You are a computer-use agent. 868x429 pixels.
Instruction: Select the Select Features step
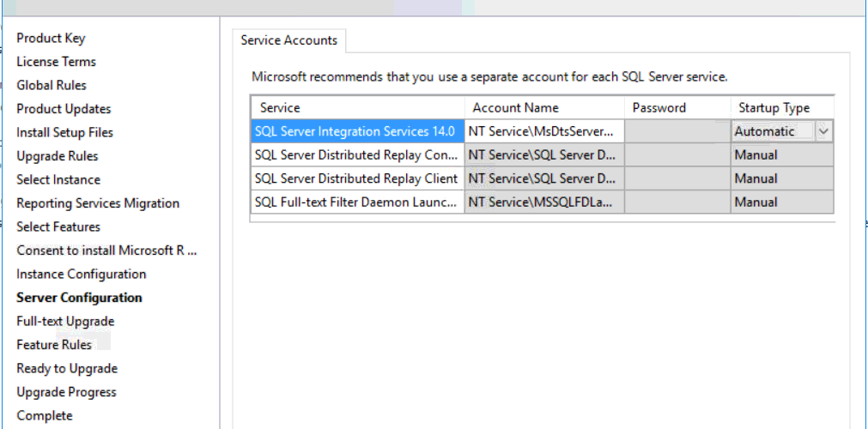[x=58, y=227]
